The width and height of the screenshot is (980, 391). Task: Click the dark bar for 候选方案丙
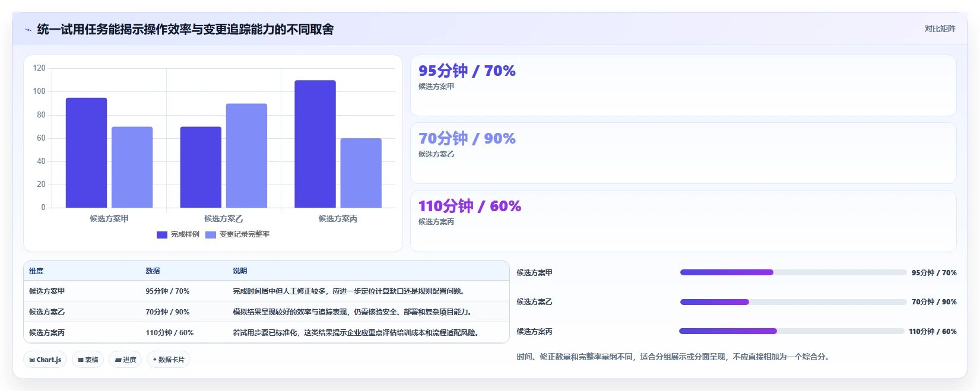pyautogui.click(x=315, y=144)
